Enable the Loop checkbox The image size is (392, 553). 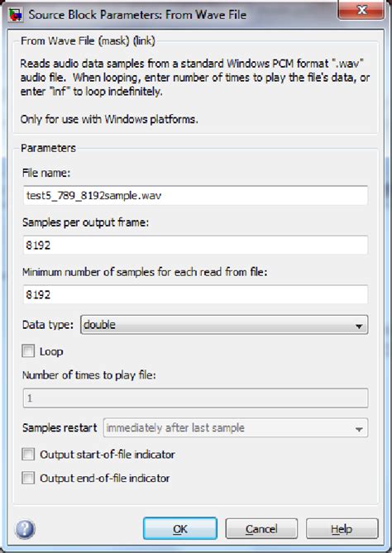tap(28, 351)
